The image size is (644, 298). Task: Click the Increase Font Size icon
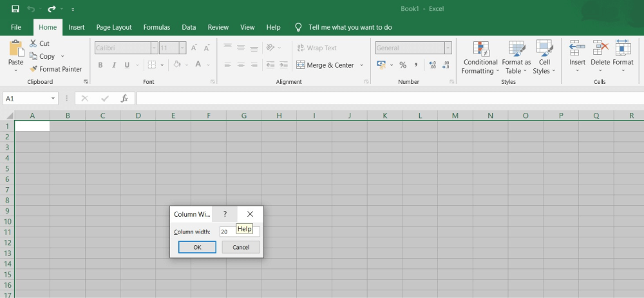click(194, 48)
